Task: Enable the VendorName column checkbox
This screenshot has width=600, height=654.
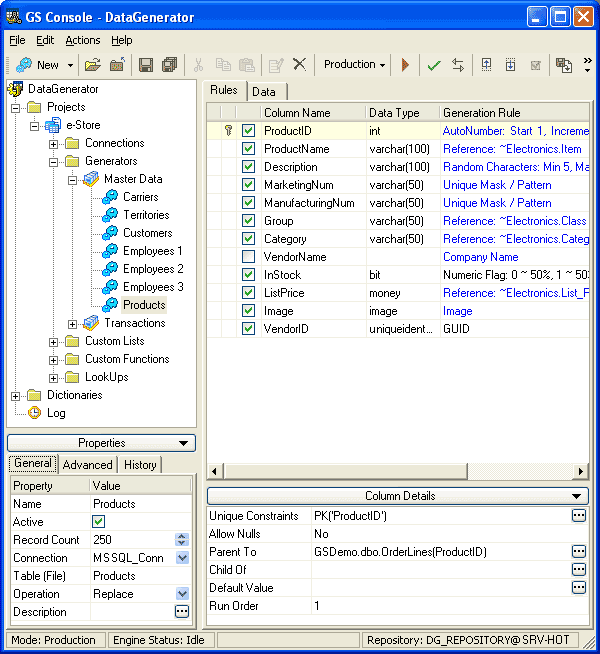Action: point(248,257)
